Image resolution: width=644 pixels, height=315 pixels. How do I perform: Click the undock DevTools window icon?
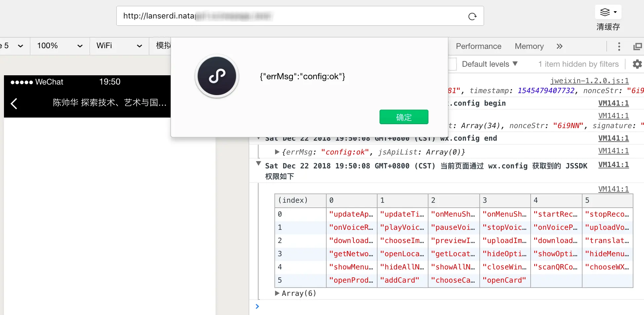click(x=637, y=47)
